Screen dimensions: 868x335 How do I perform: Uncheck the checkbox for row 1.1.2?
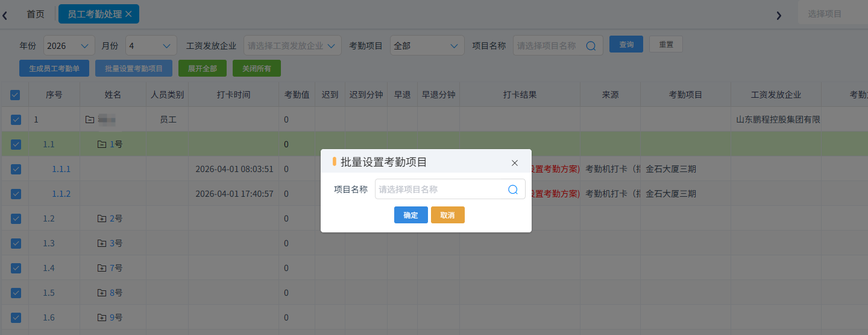(16, 194)
